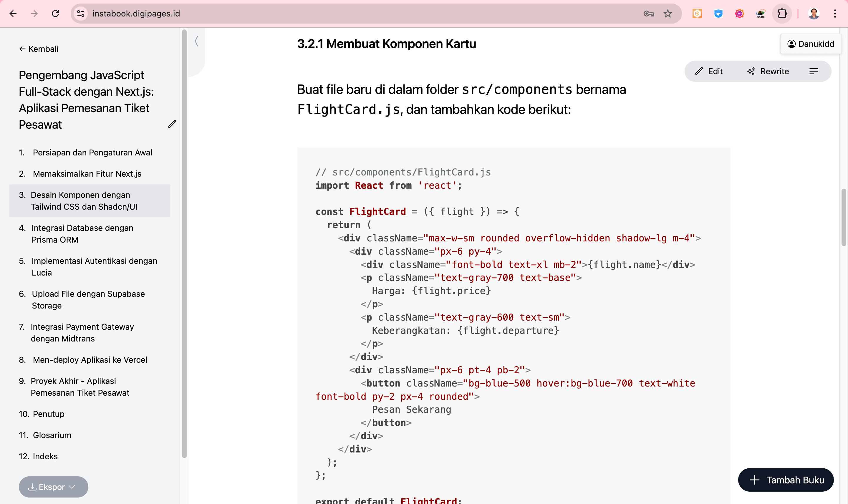Image resolution: width=848 pixels, height=504 pixels.
Task: Click the page's vertical scrollbar thumb
Action: click(x=843, y=217)
